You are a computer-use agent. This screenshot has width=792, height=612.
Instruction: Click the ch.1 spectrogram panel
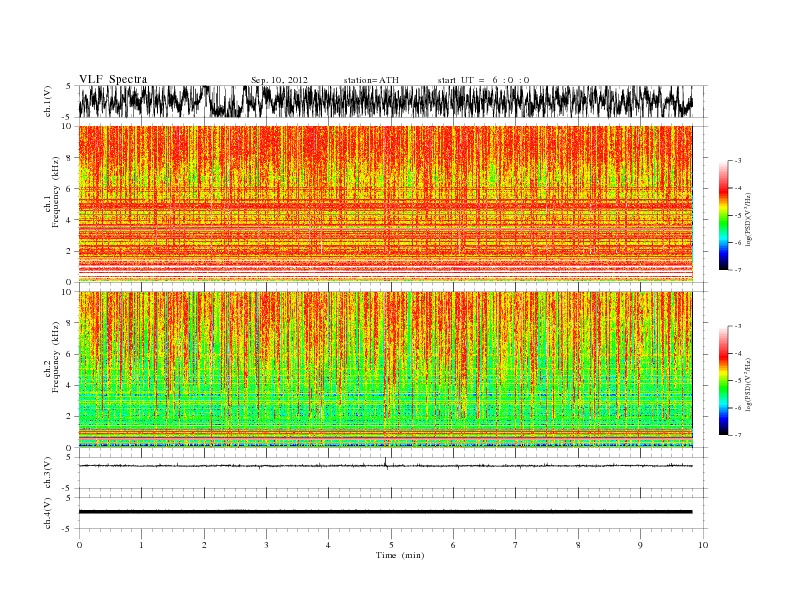pos(386,204)
